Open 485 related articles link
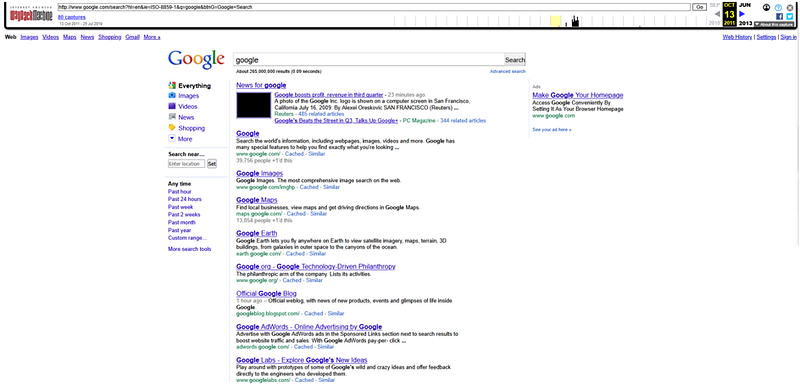The image size is (800, 385). pyautogui.click(x=321, y=114)
